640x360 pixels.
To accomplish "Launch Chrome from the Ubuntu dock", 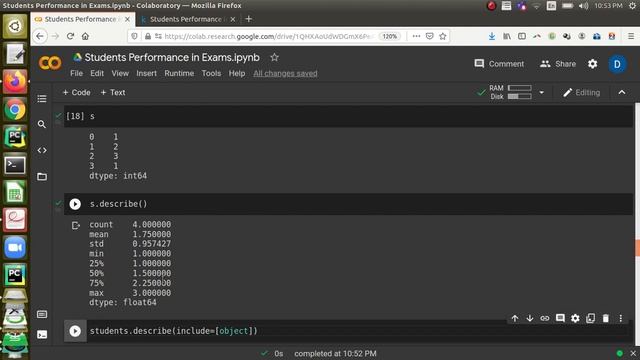I will pyautogui.click(x=15, y=110).
